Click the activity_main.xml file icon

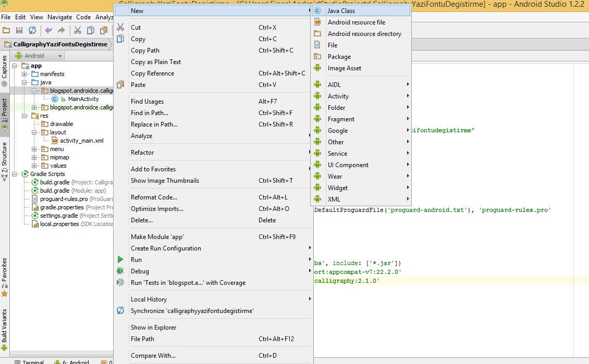pyautogui.click(x=55, y=141)
